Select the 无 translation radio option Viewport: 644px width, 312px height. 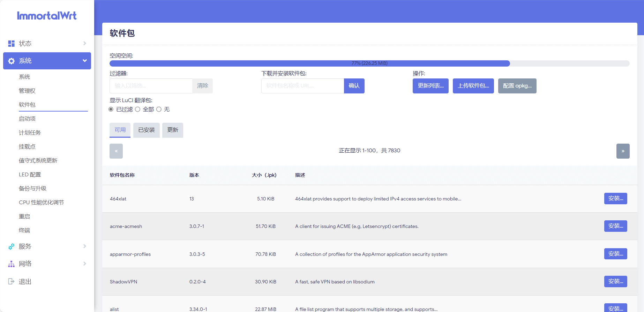(x=159, y=109)
